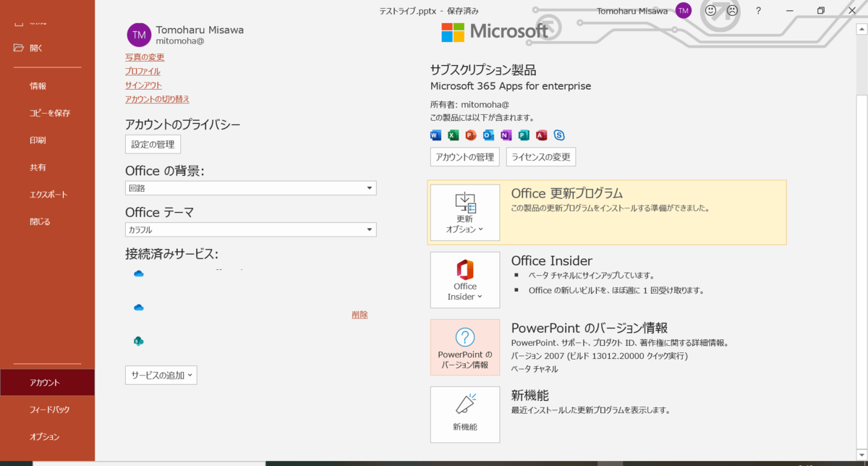Click the restore window button in title bar

point(820,11)
